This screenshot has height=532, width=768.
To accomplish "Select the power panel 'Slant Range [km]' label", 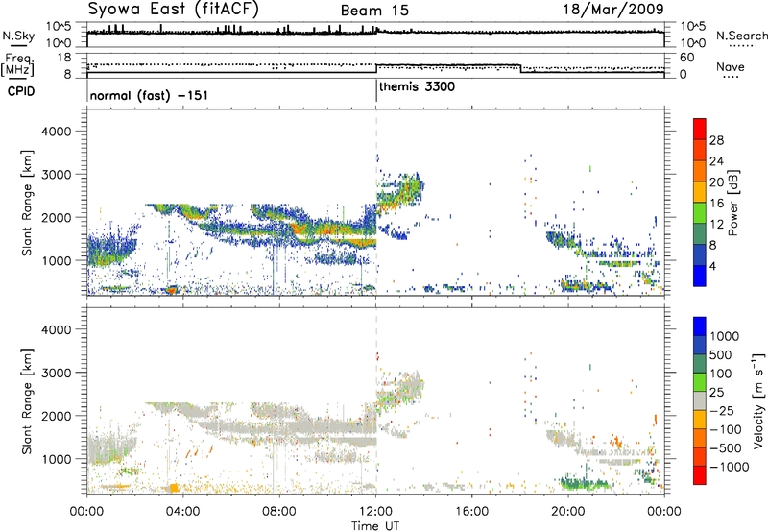I will pos(27,203).
